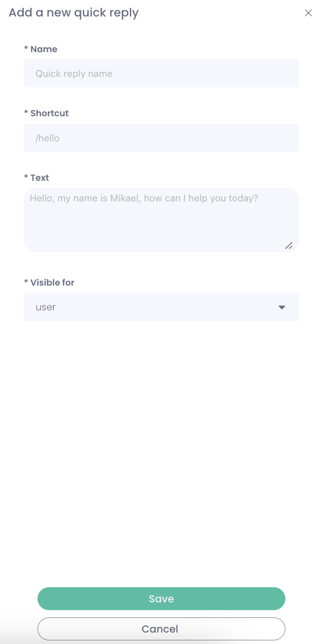Focus the Shortcut field with /hello placeholder
The width and height of the screenshot is (321, 644).
click(x=161, y=138)
